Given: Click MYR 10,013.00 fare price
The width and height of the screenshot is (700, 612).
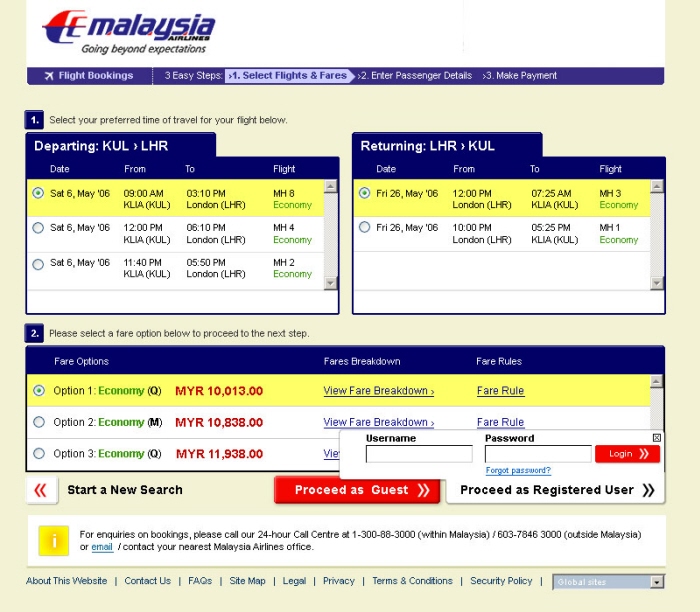Looking at the screenshot, I should pyautogui.click(x=219, y=391).
